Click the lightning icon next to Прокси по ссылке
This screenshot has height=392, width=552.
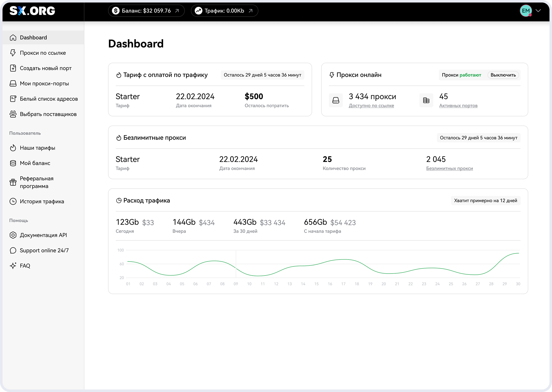click(x=13, y=53)
